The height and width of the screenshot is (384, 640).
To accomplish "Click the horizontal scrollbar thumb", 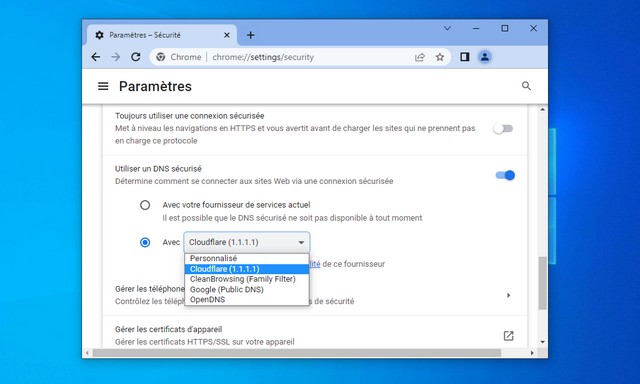I will (x=297, y=353).
